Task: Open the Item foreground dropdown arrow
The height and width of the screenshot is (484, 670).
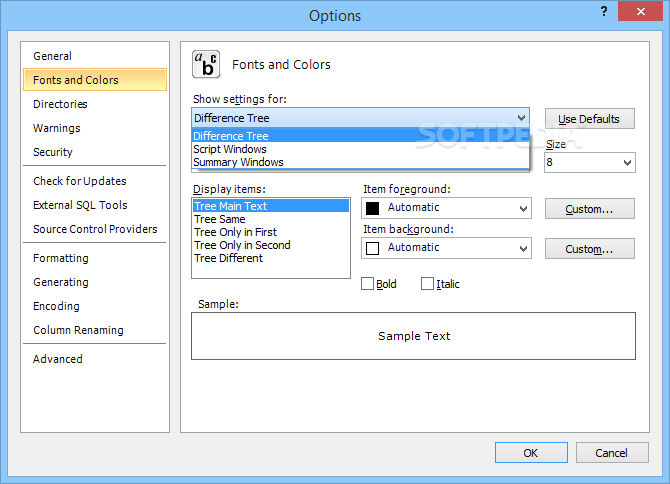Action: (523, 208)
